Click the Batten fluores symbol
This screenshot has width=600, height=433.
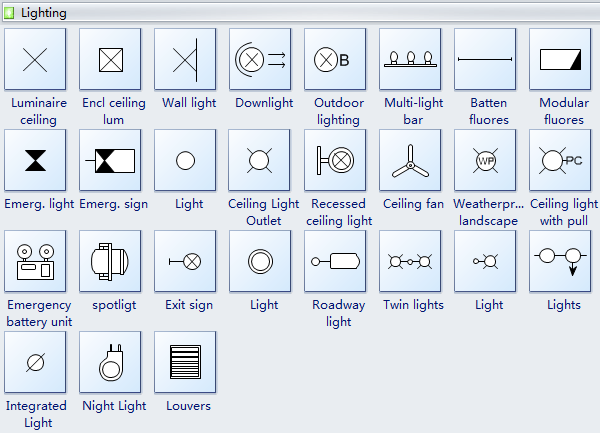click(x=485, y=59)
